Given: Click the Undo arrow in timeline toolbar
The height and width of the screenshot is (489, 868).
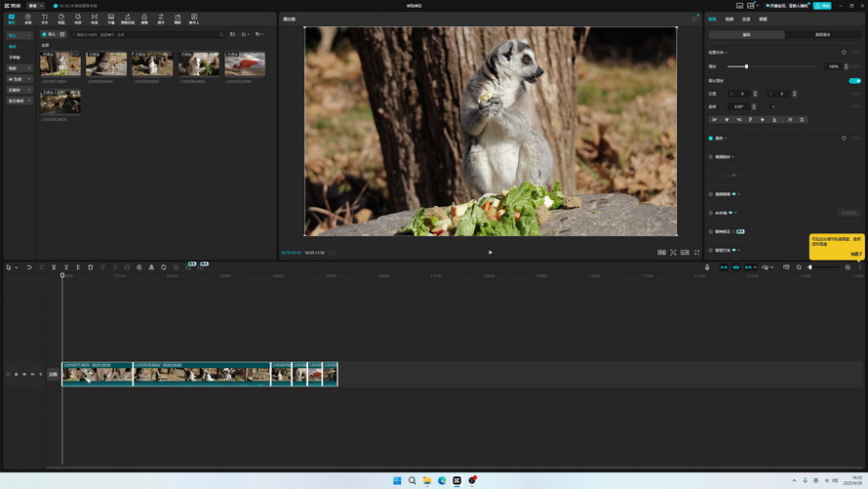Looking at the screenshot, I should (29, 267).
